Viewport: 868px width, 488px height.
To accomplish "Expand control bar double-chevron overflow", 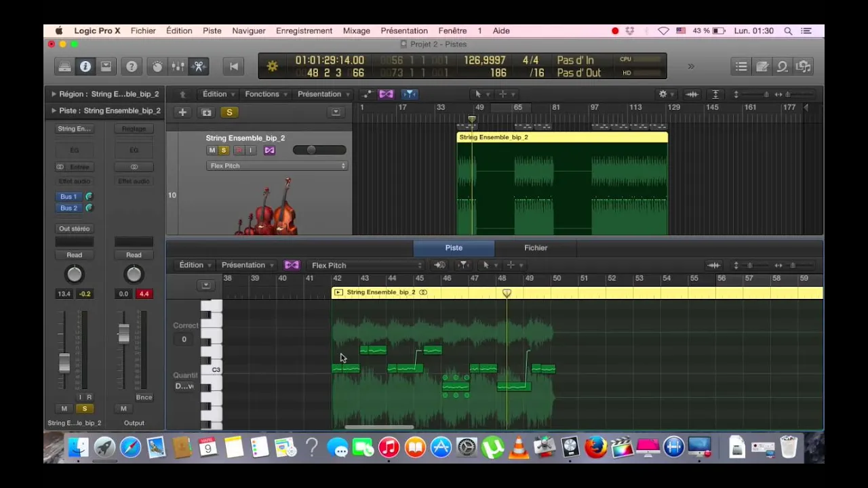I will point(691,66).
